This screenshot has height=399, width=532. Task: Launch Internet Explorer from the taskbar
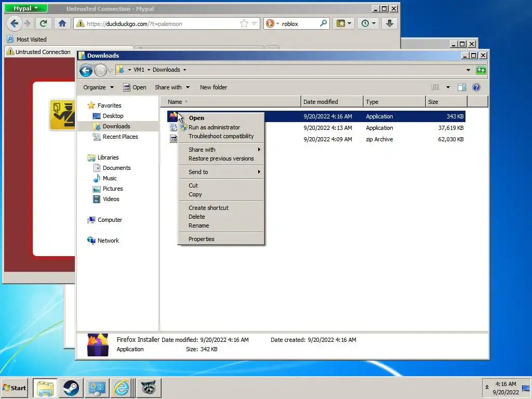click(x=122, y=388)
